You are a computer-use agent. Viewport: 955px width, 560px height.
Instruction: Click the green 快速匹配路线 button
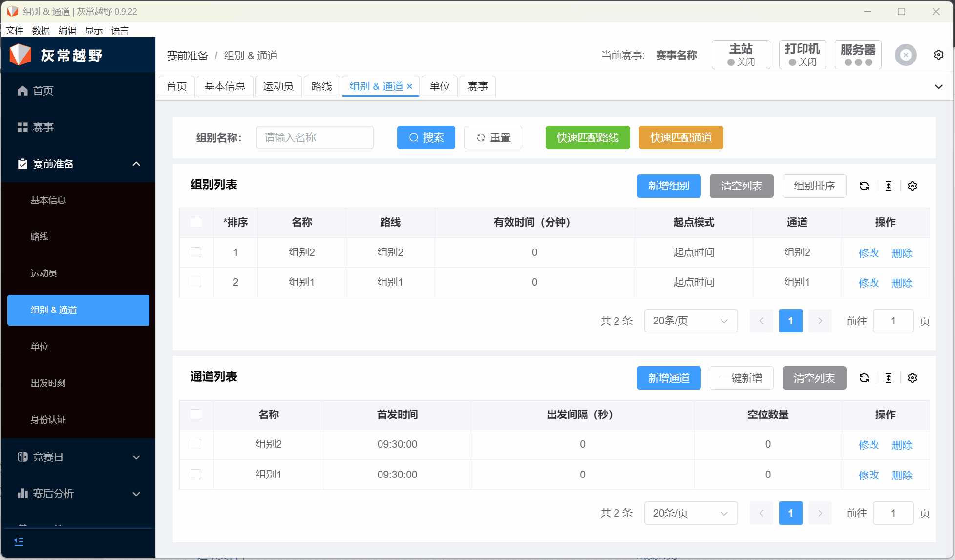[587, 138]
